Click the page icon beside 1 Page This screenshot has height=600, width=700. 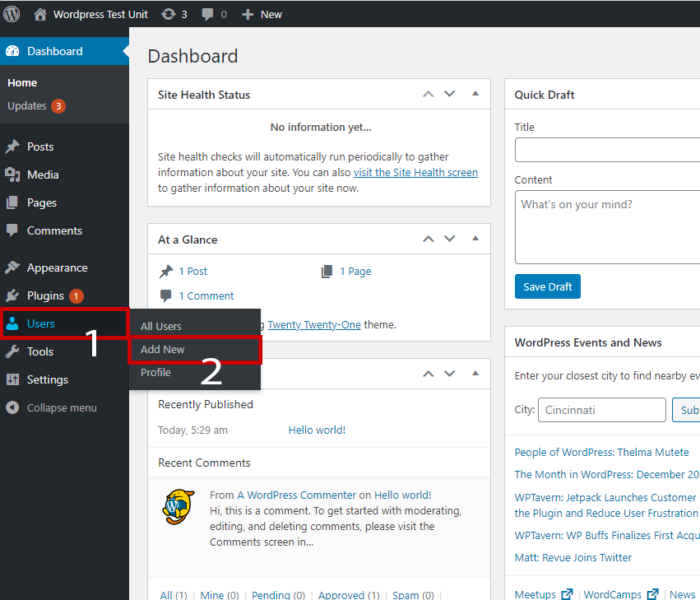(x=327, y=271)
